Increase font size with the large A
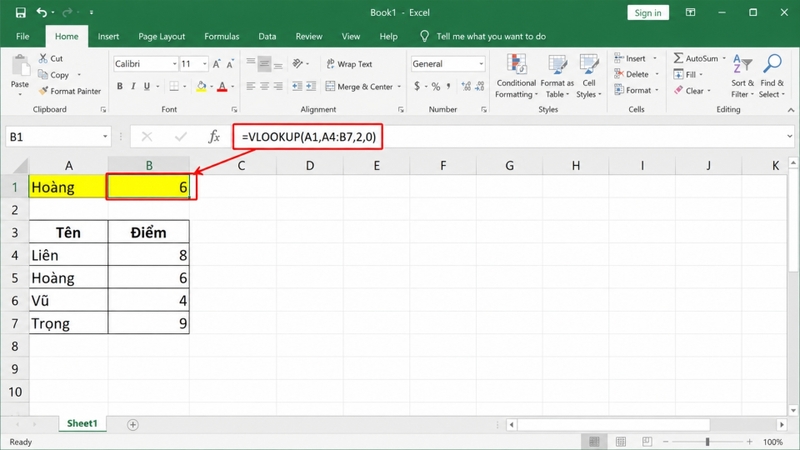 coord(217,64)
